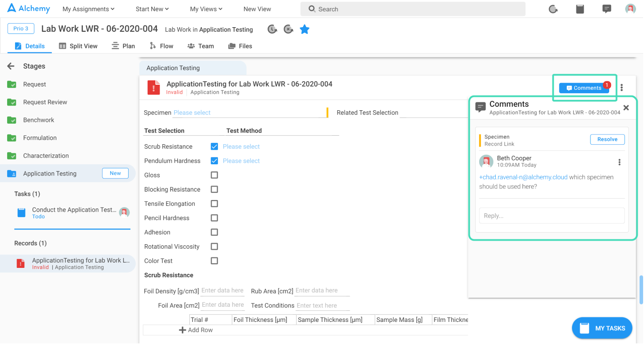Click the green folder icon for Formulation

click(x=12, y=138)
